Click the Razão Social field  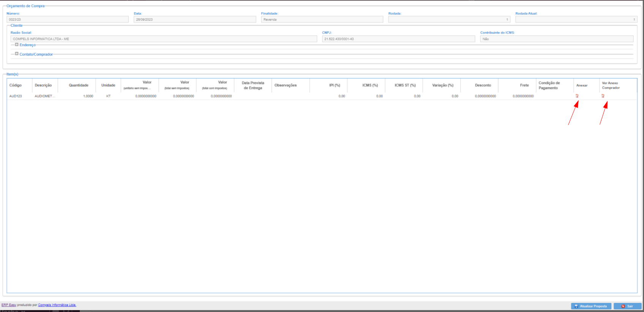164,39
